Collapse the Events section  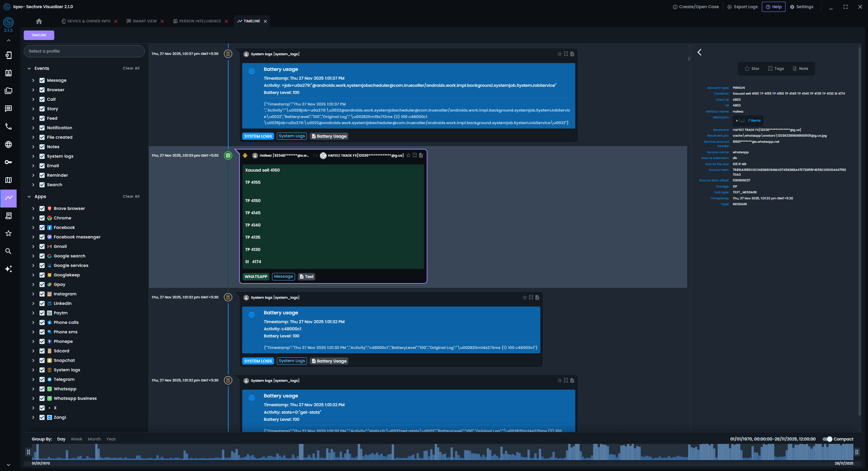(29, 68)
